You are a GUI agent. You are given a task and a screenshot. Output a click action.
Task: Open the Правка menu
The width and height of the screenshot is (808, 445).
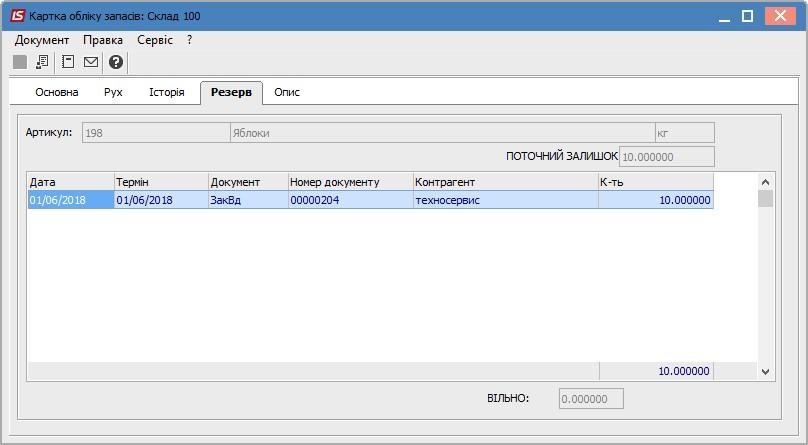tap(103, 40)
